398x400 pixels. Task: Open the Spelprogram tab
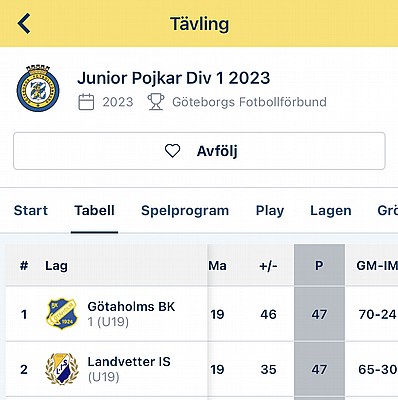(x=185, y=211)
